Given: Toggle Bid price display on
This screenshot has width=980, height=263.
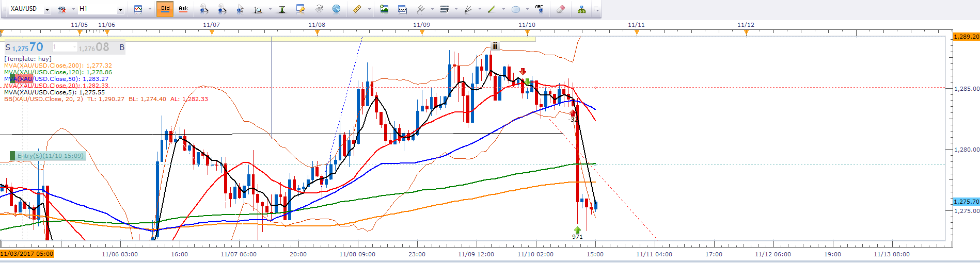Looking at the screenshot, I should [x=165, y=9].
